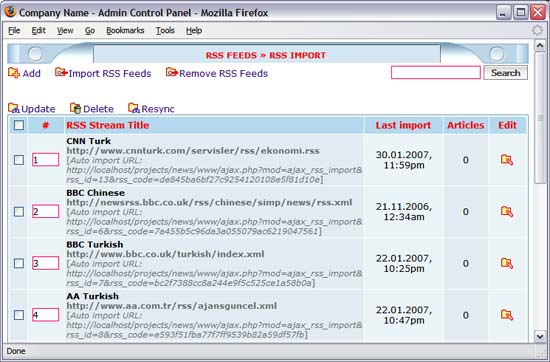Image resolution: width=550 pixels, height=362 pixels.
Task: Click the Import RSS Feeds link
Action: [110, 73]
